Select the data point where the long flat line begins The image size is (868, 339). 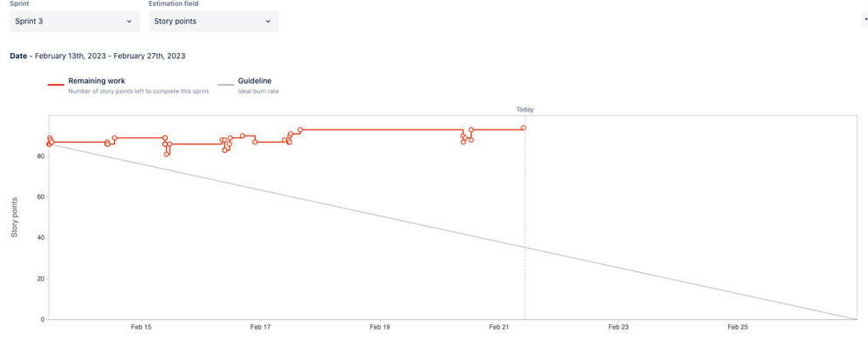coord(300,130)
